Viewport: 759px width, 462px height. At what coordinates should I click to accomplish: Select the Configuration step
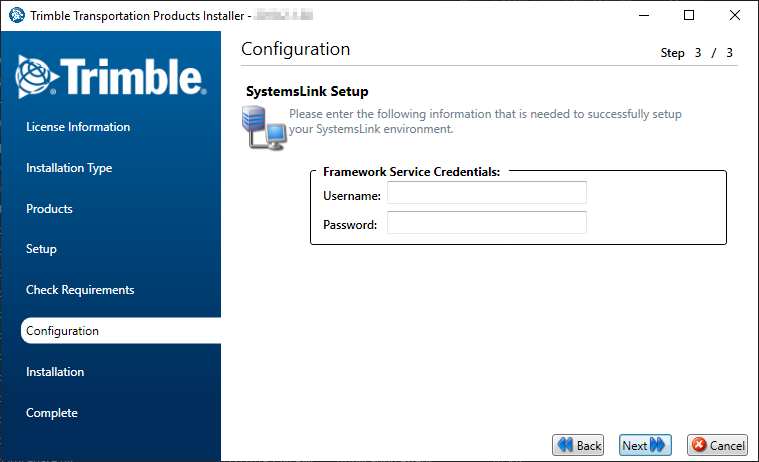pos(62,331)
